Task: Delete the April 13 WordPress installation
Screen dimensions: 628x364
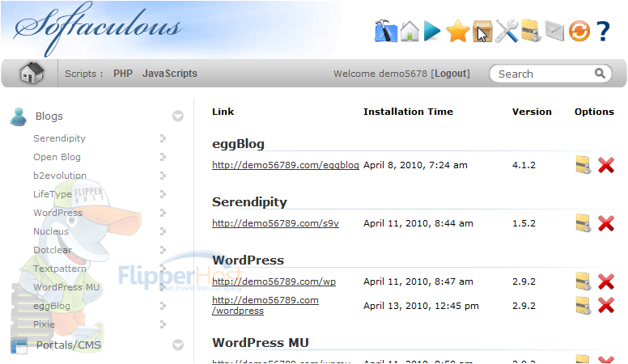Action: click(x=606, y=306)
